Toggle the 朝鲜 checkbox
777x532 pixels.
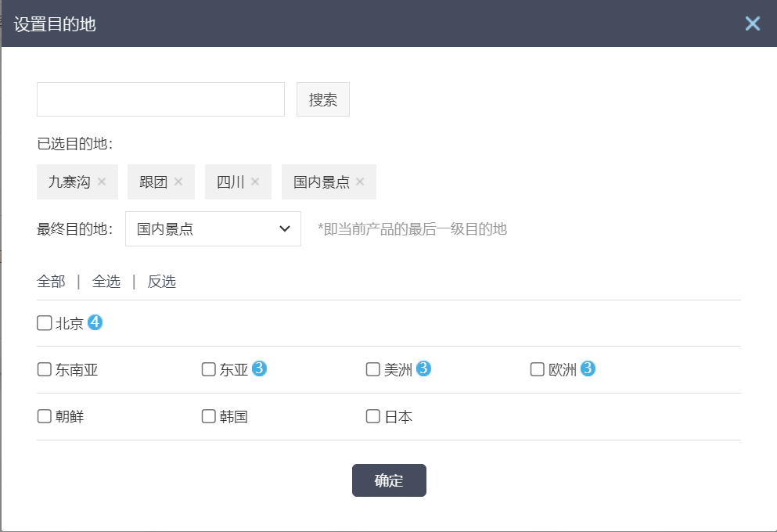tap(45, 416)
